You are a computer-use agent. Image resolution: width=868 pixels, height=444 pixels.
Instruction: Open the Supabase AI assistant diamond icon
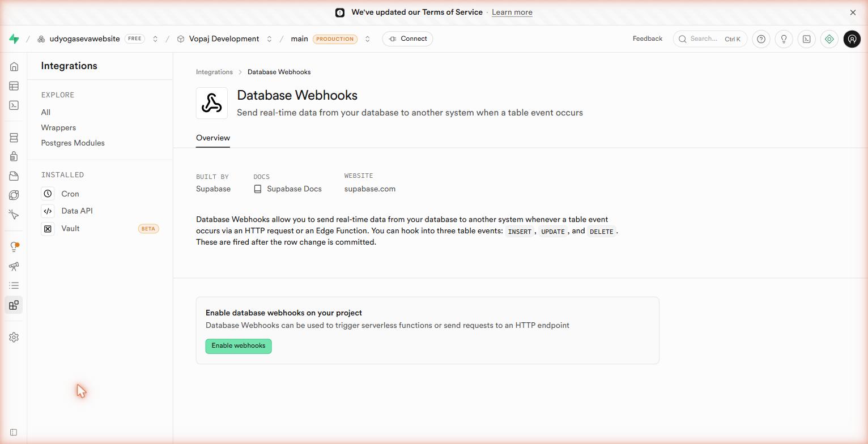tap(829, 39)
